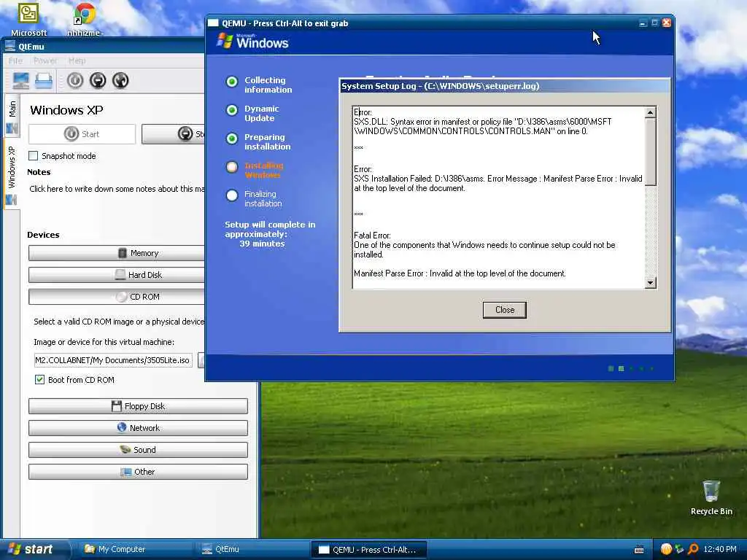Open the File menu in QtEmu
This screenshot has width=747, height=560.
coord(15,61)
